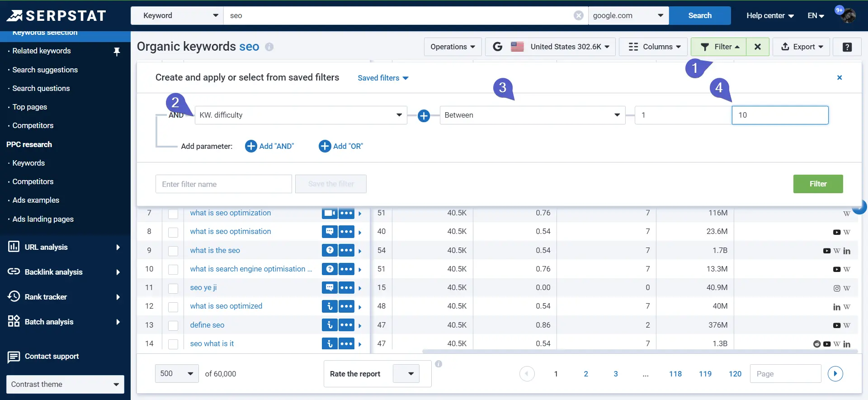Open Top pages in sidebar
Screen dimensions: 868x400
pos(30,107)
